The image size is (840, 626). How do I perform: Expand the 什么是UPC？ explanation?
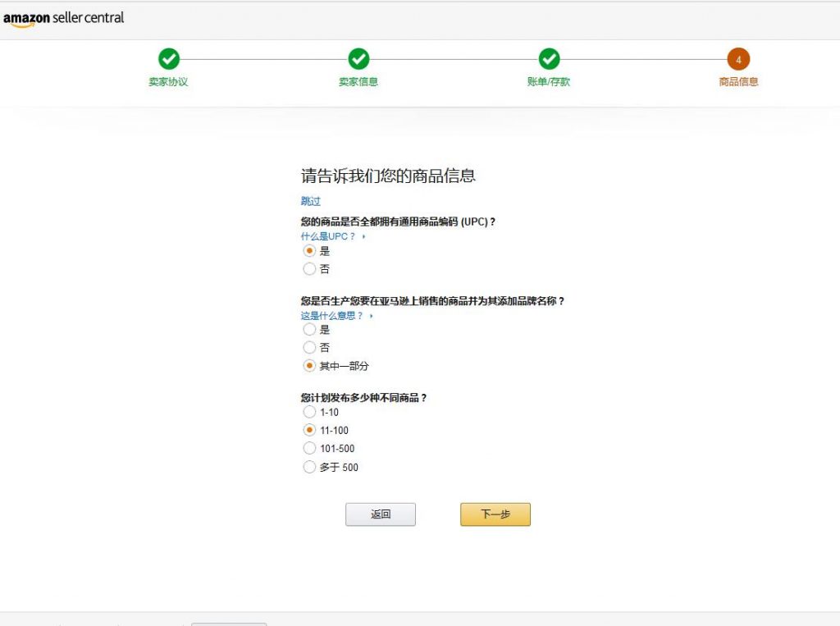[x=332, y=236]
